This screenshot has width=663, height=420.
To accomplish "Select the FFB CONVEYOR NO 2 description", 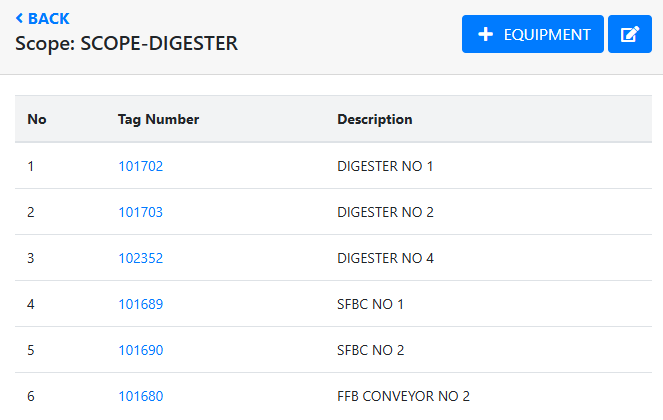I will point(403,396).
